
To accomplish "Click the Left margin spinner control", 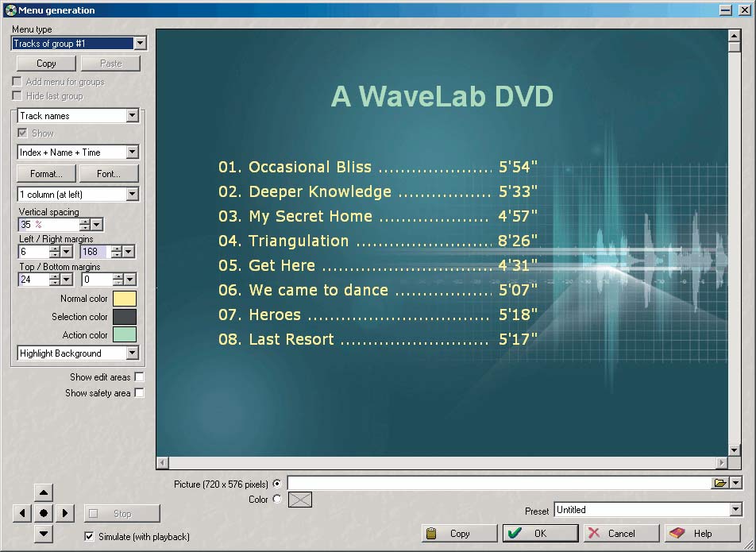I will pyautogui.click(x=55, y=252).
